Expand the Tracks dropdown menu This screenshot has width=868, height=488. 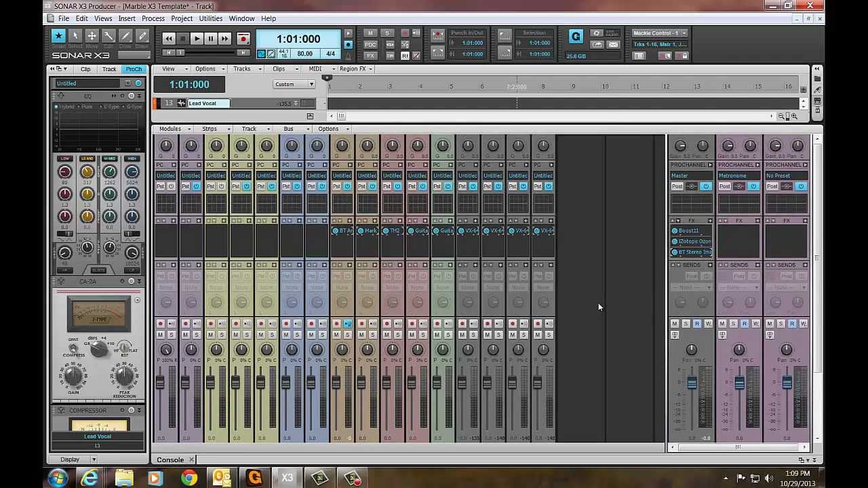point(245,68)
